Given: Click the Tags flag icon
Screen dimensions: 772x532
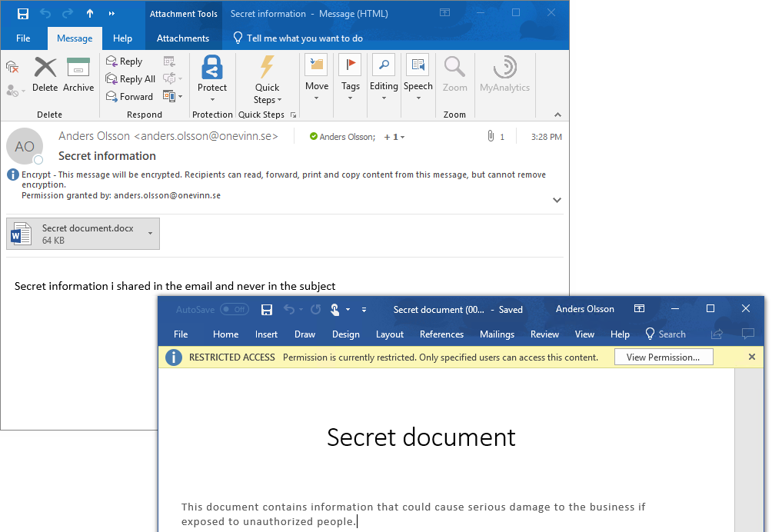Looking at the screenshot, I should coord(350,66).
